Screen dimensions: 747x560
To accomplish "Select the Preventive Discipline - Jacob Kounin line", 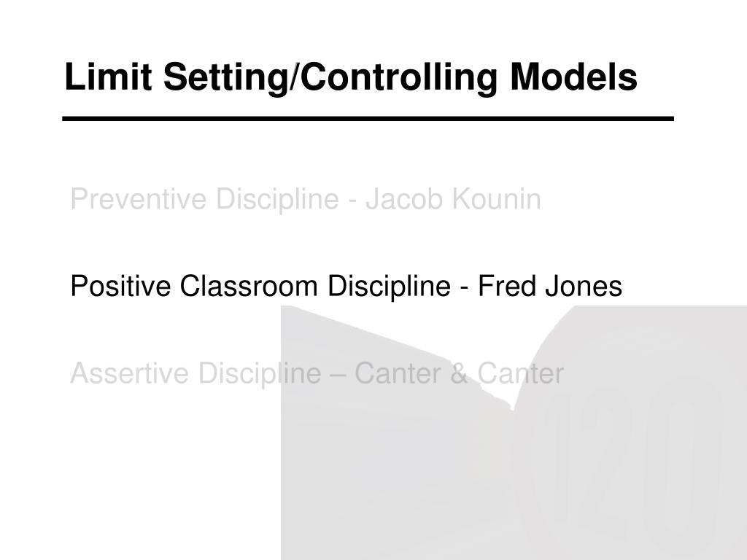I will pyautogui.click(x=306, y=200).
